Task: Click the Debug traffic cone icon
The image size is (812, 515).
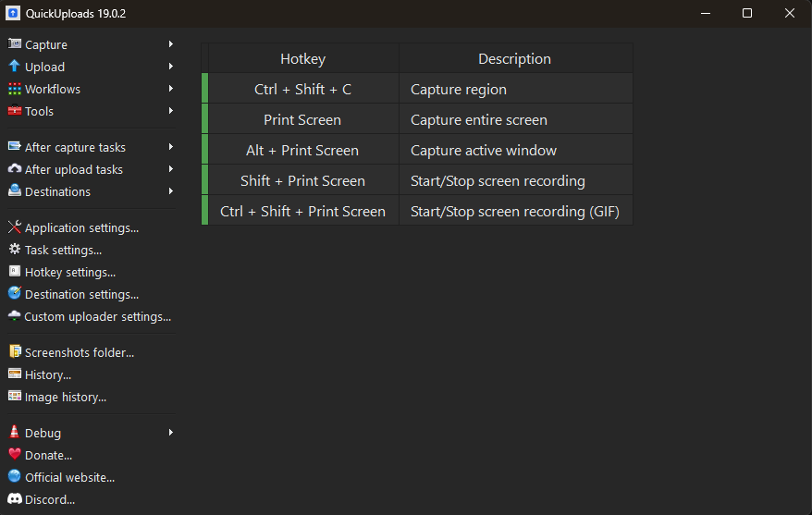Action: point(15,433)
